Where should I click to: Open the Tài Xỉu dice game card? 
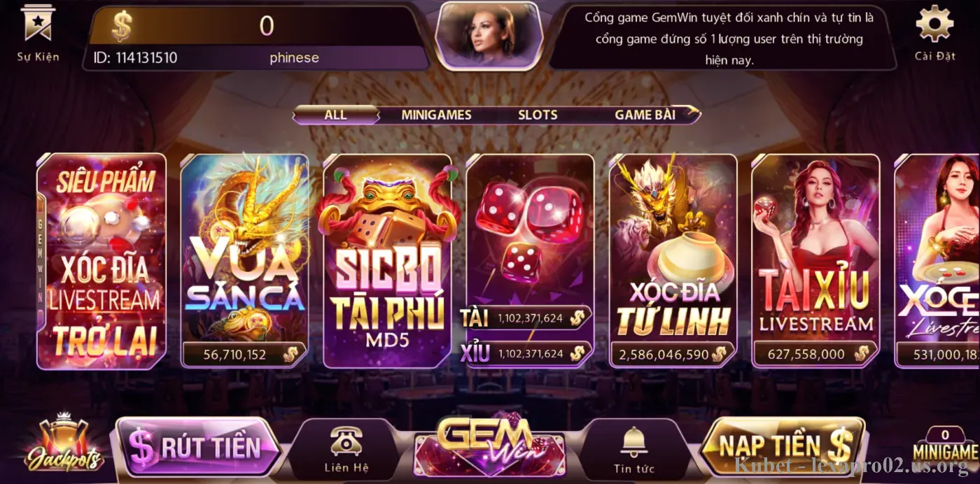(530, 261)
